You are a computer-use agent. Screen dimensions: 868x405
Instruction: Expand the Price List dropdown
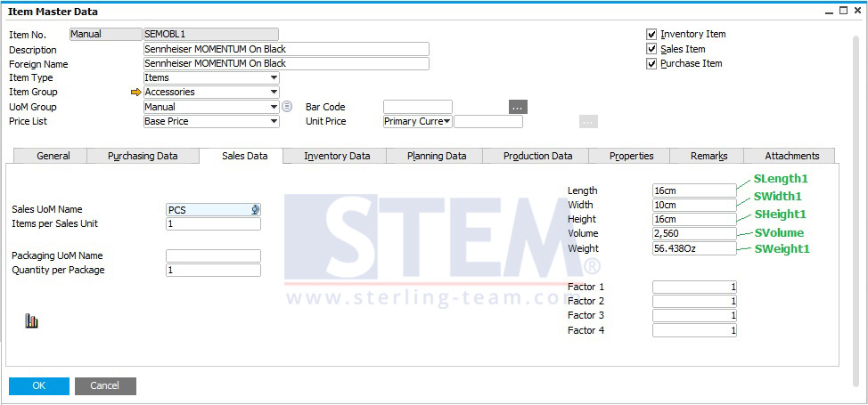point(274,121)
